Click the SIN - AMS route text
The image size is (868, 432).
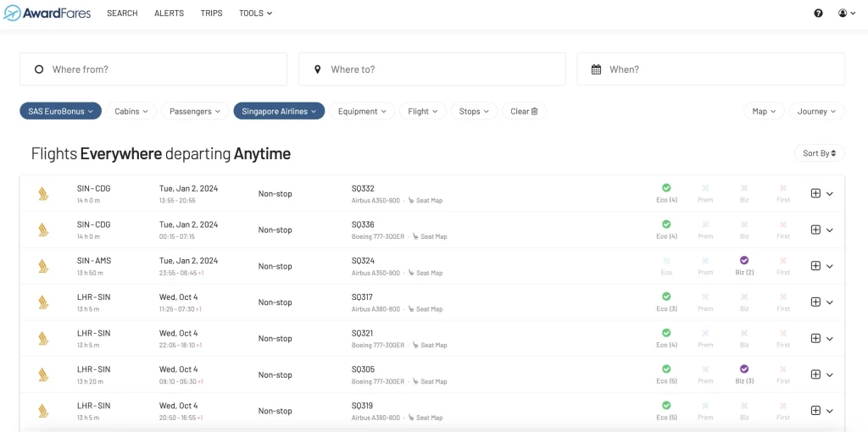(94, 261)
